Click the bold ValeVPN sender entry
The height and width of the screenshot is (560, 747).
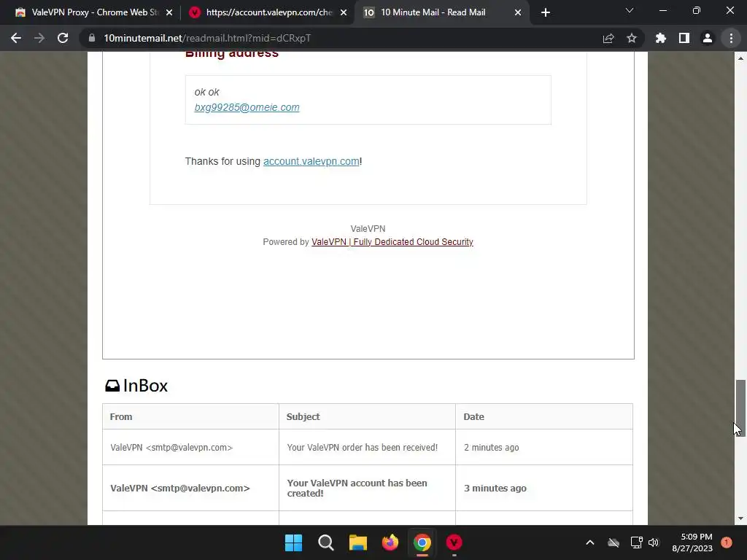180,488
